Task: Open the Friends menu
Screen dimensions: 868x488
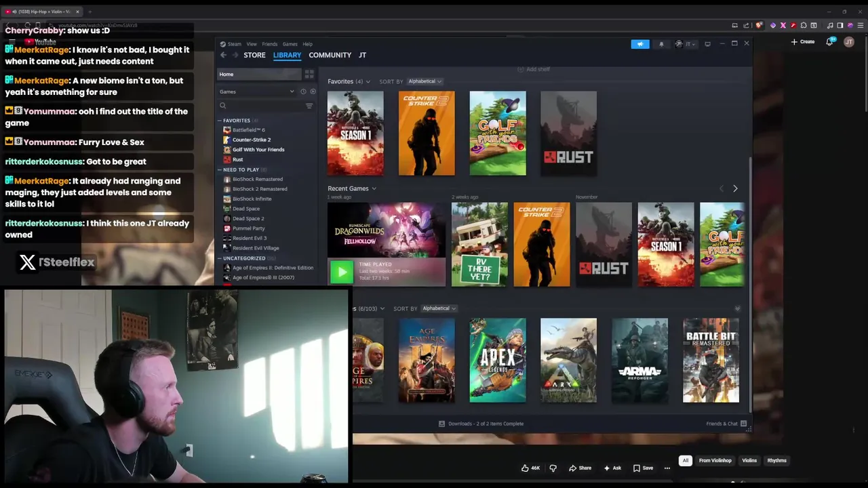Action: [x=270, y=44]
